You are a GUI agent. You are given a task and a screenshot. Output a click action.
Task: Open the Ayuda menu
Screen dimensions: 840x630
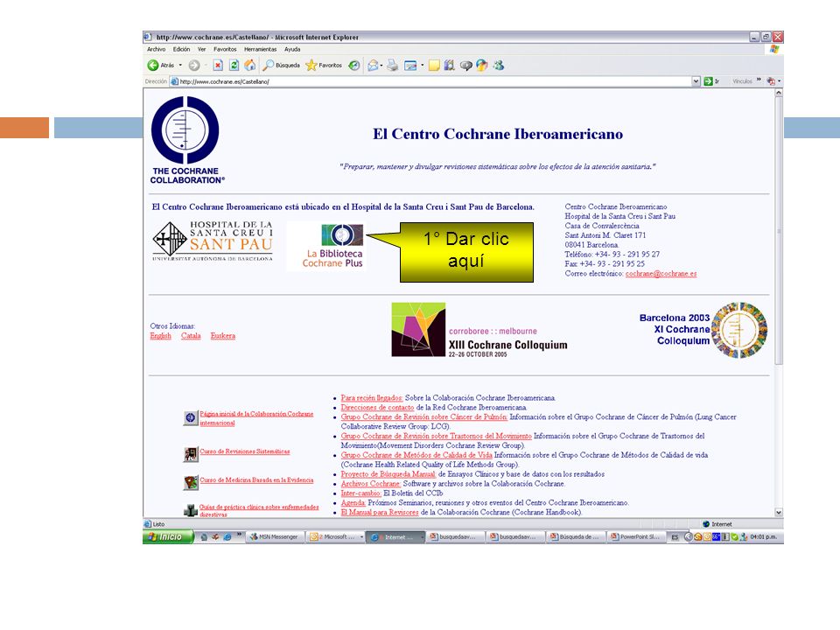(x=292, y=49)
